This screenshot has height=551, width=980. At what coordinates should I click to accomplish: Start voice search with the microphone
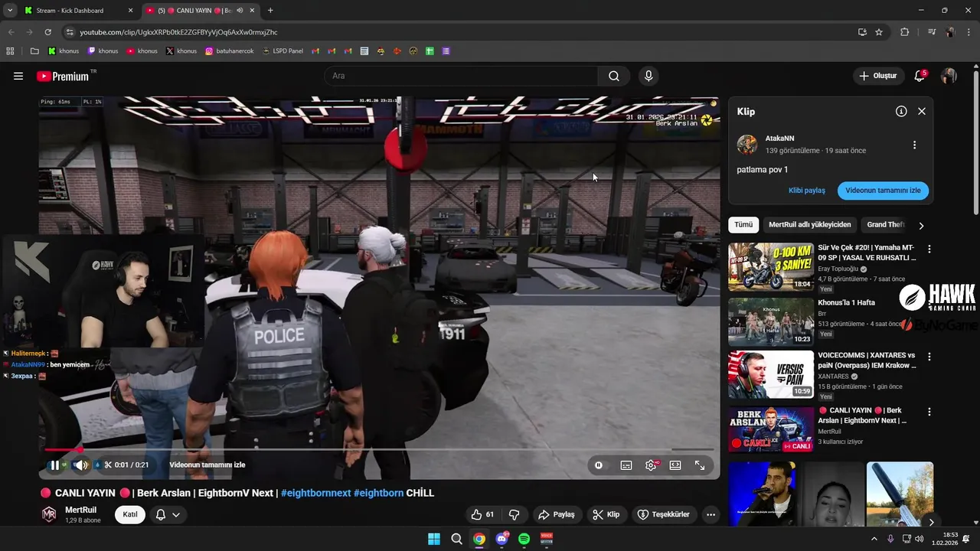click(x=648, y=76)
